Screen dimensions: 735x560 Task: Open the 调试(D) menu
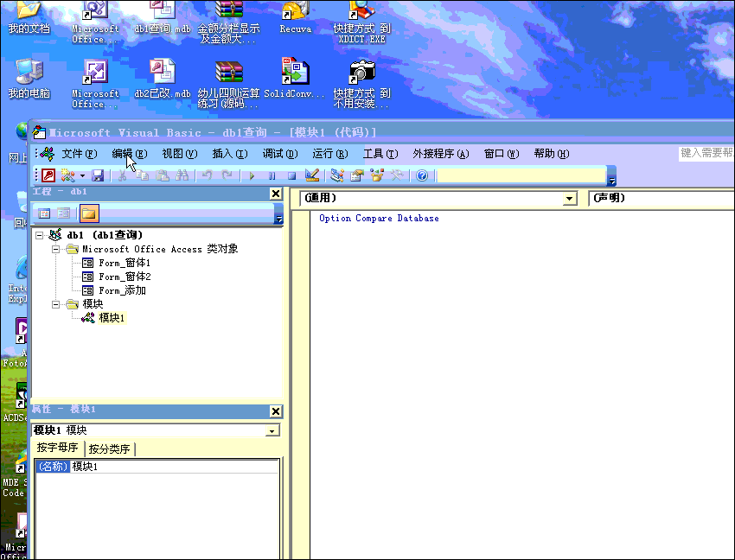(x=280, y=154)
